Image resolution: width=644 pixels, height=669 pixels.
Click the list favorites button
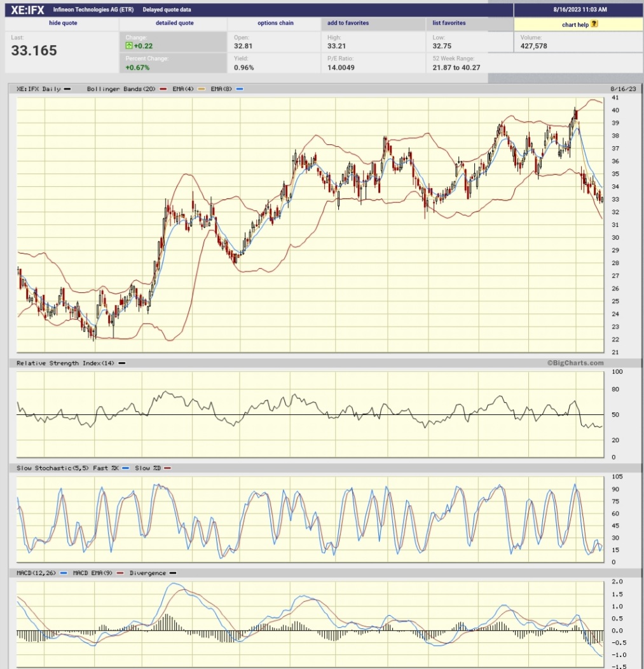pos(448,23)
